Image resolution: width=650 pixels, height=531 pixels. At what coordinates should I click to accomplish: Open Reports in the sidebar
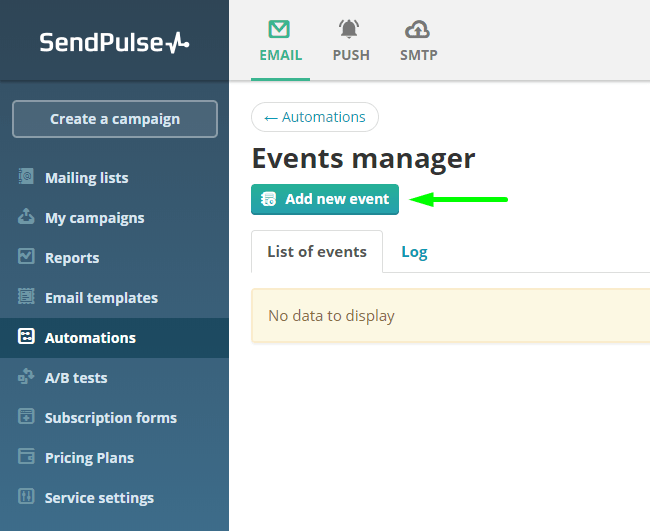click(x=114, y=257)
